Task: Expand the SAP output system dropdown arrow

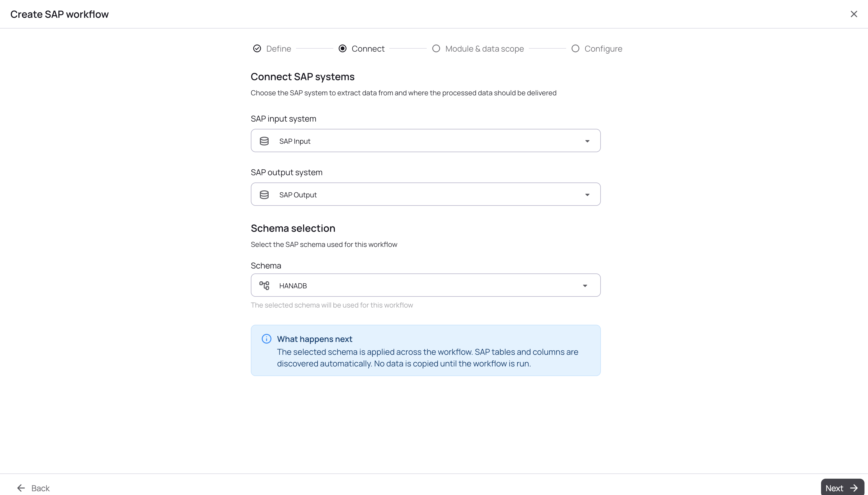Action: (x=587, y=195)
